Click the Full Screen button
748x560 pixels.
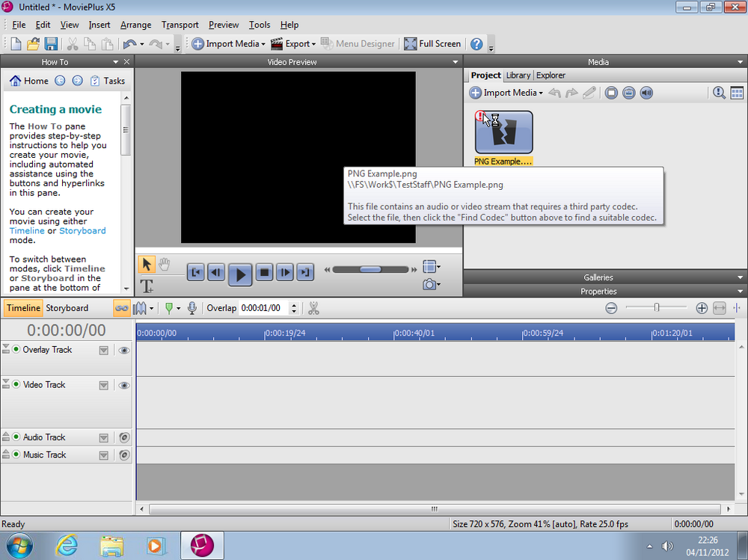pyautogui.click(x=432, y=44)
